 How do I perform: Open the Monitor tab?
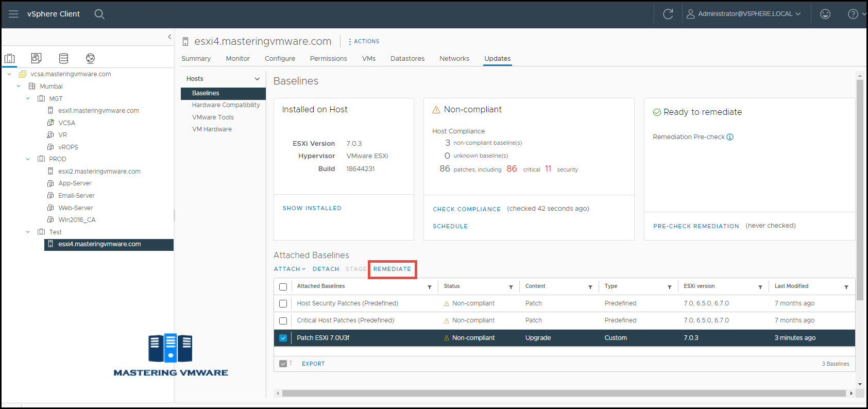[237, 59]
